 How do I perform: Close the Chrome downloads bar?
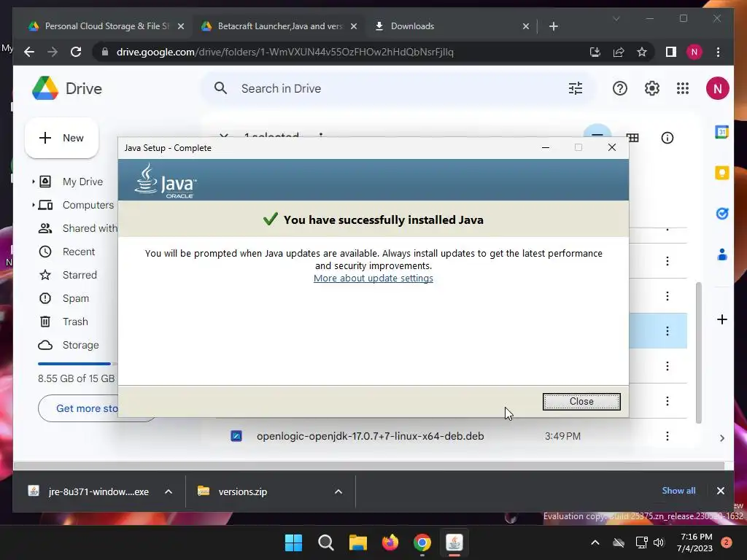(x=720, y=491)
